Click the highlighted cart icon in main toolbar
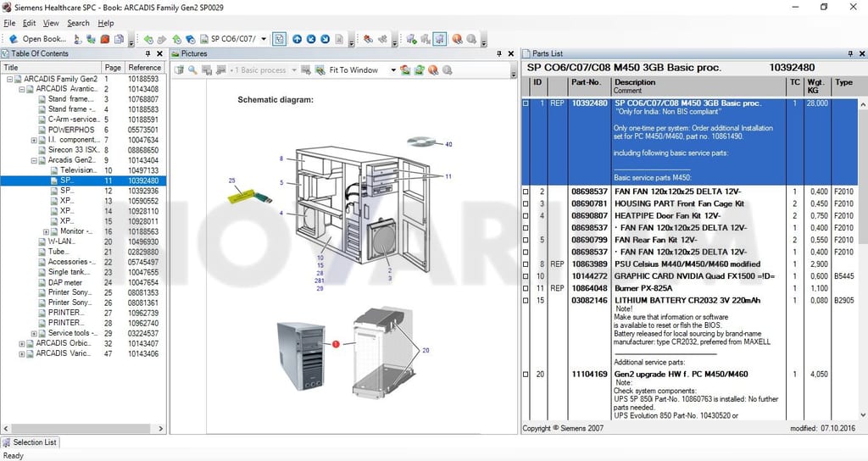Screen dimensions: 868x461 pyautogui.click(x=440, y=39)
